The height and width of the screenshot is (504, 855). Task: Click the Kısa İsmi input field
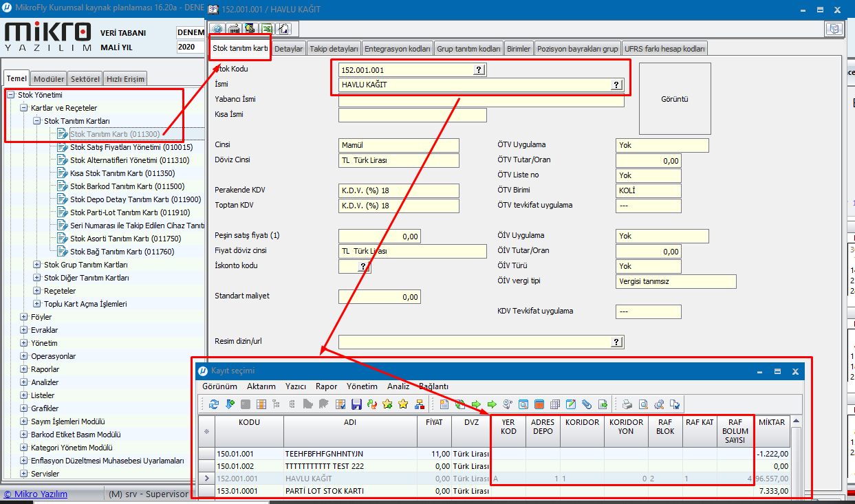point(412,115)
